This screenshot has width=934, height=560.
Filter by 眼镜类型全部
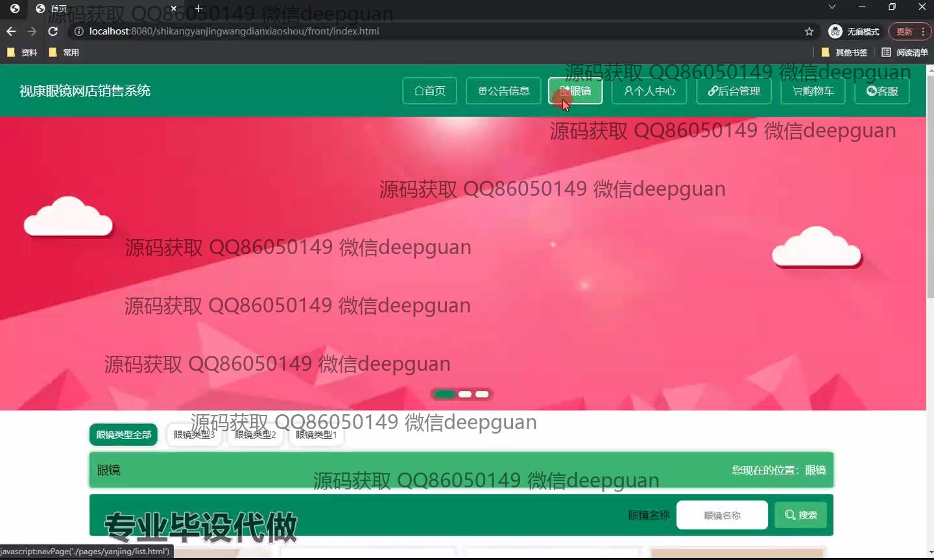123,435
